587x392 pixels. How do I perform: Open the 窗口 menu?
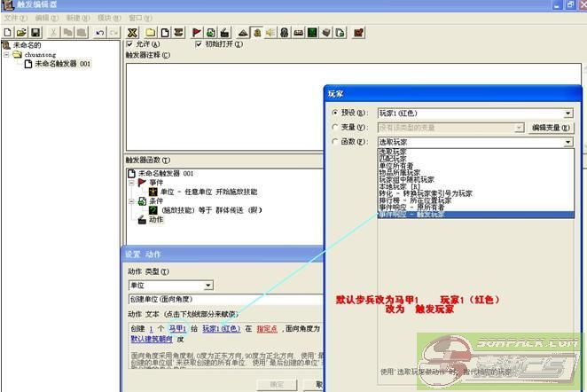click(x=139, y=18)
